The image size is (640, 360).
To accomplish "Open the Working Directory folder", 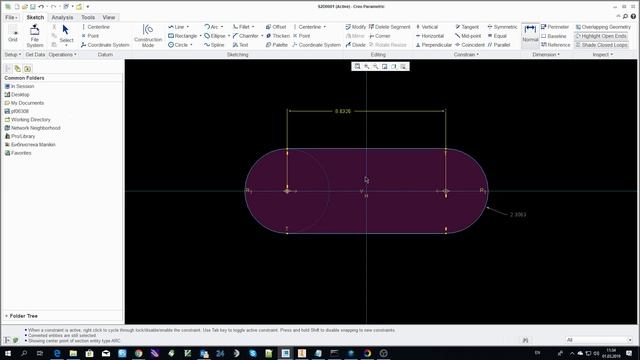I will pyautogui.click(x=27, y=120).
